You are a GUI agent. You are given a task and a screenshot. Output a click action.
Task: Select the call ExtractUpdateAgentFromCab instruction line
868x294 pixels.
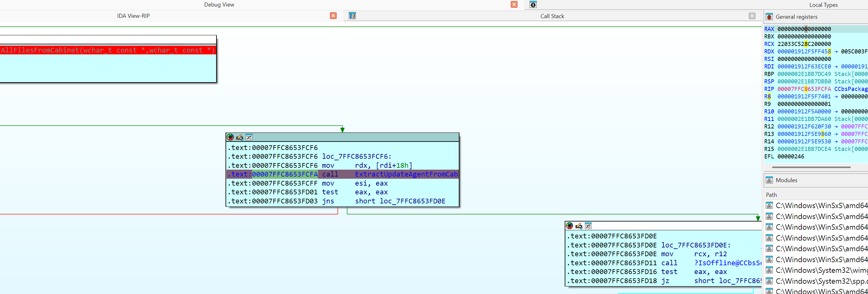tap(342, 174)
